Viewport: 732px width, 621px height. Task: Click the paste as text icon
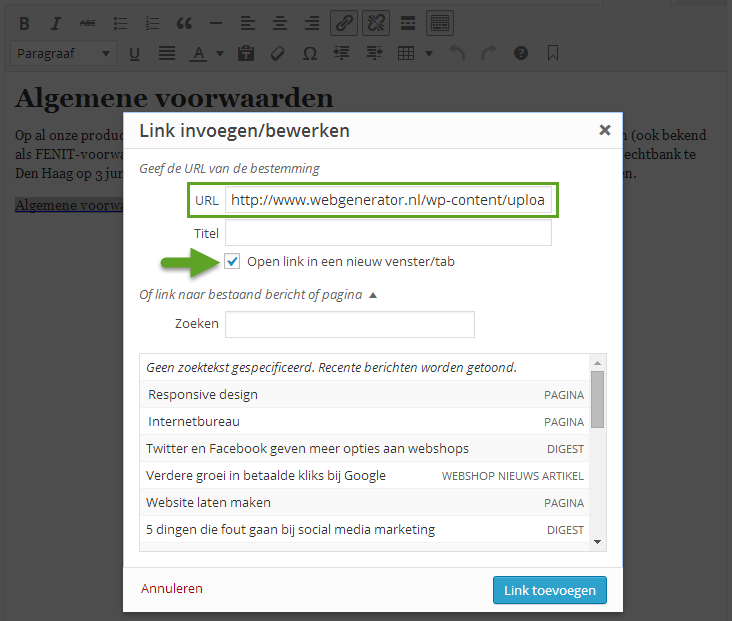[246, 53]
